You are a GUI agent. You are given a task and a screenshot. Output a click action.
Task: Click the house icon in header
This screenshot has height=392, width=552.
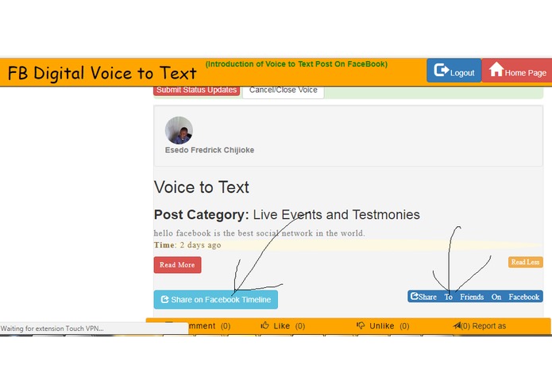click(496, 69)
